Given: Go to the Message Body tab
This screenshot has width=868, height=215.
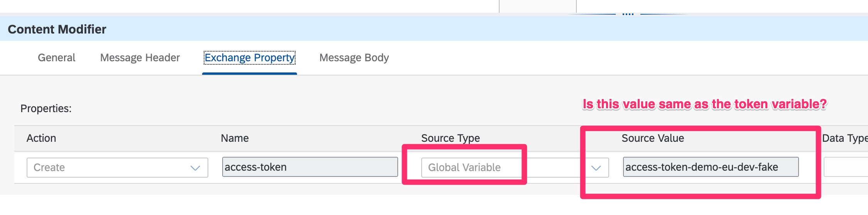Looking at the screenshot, I should click(354, 58).
